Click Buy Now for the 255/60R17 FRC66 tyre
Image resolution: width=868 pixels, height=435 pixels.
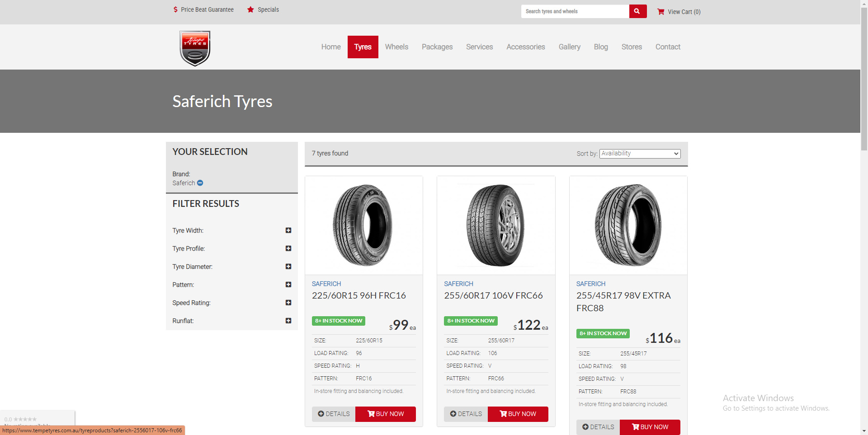tap(518, 414)
